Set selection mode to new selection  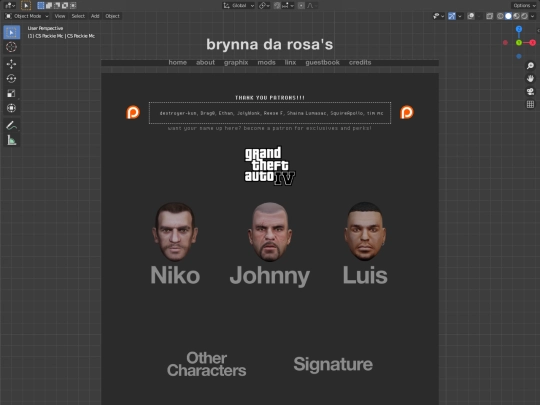[x=41, y=6]
